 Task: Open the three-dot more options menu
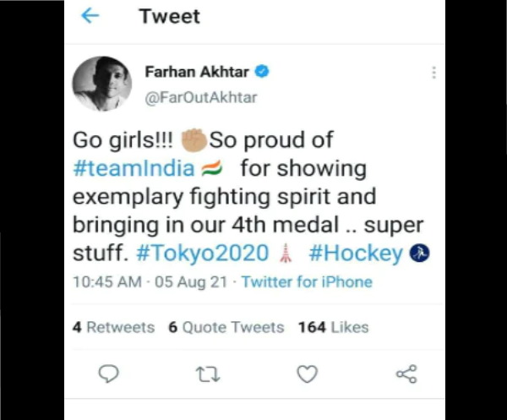coord(433,73)
